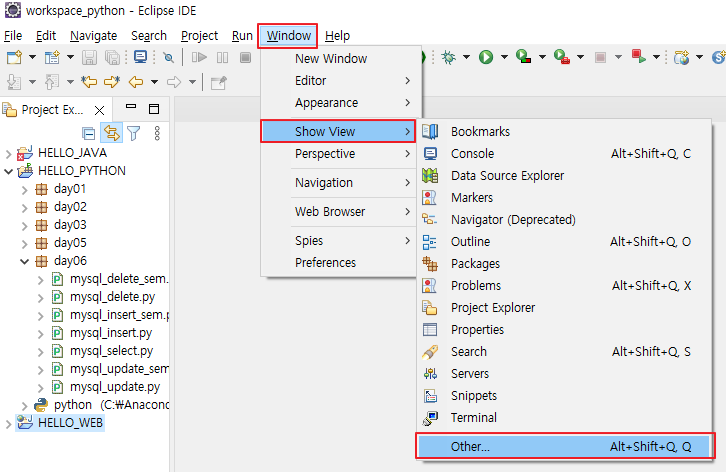The width and height of the screenshot is (726, 472).
Task: Click the Filter icon in Project Explorer
Action: pos(133,133)
